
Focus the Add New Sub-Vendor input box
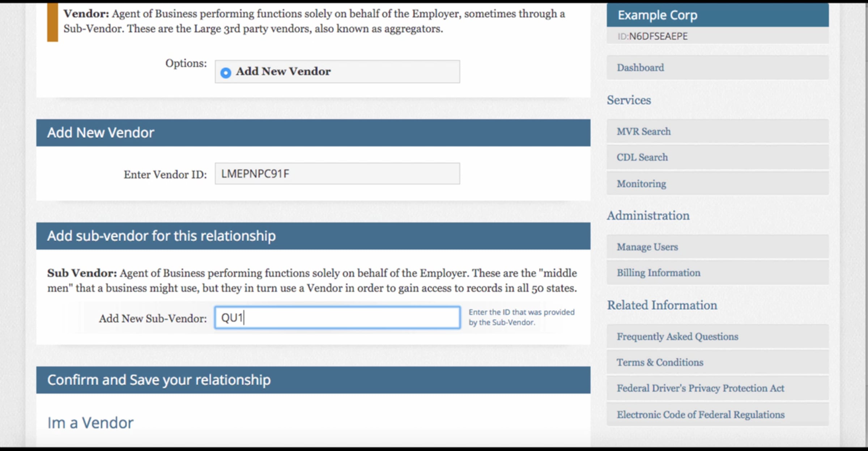click(x=337, y=318)
